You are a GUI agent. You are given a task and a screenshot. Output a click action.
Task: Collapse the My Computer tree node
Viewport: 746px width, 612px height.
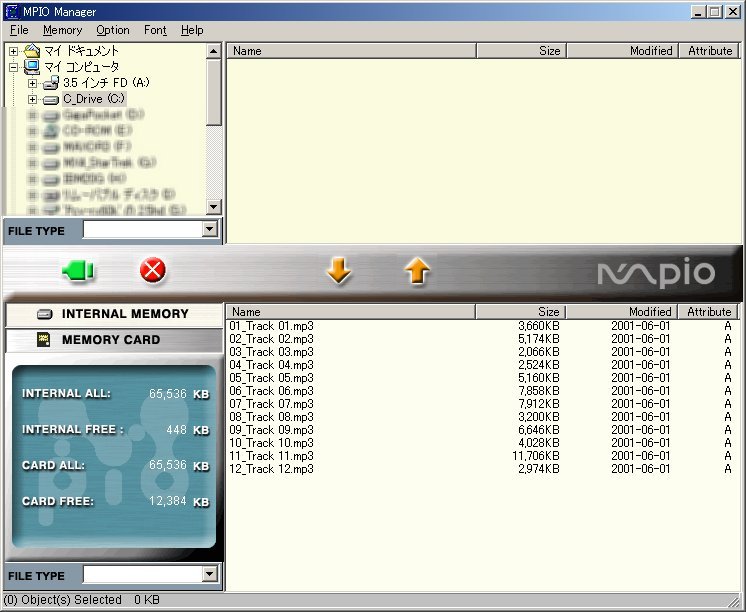pyautogui.click(x=13, y=67)
